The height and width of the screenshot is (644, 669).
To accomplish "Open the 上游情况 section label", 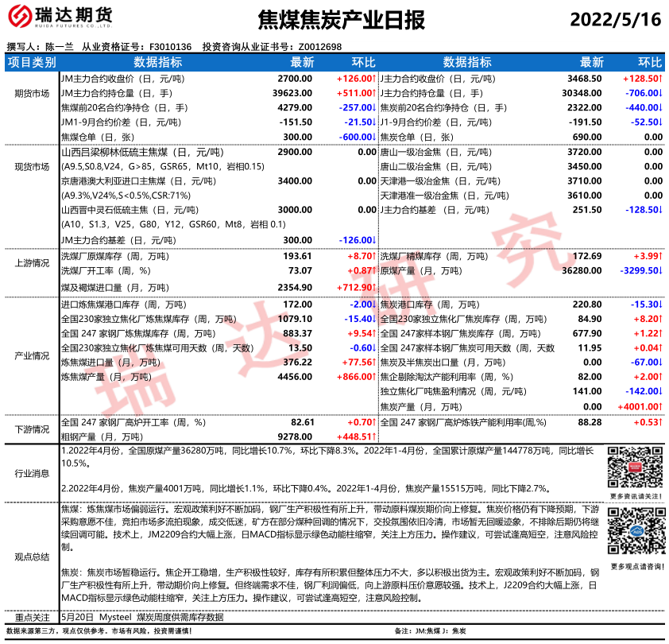I will 32,263.
